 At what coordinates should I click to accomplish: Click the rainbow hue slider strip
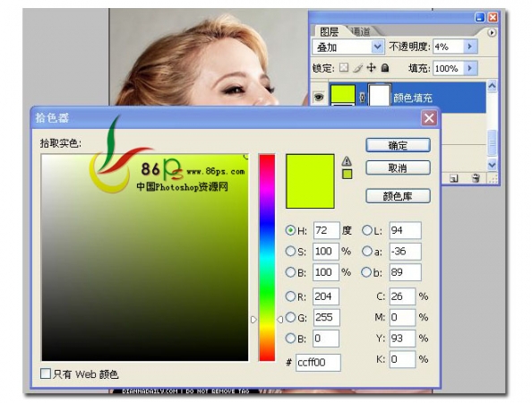[x=267, y=258]
